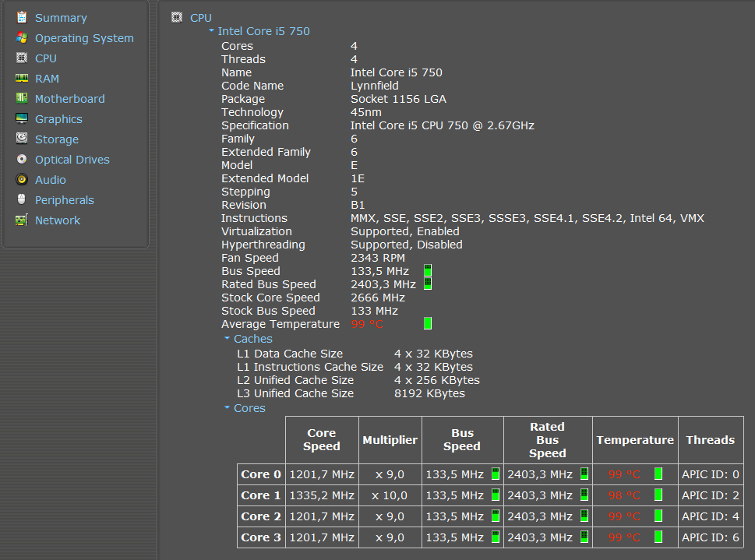This screenshot has width=755, height=560.
Task: Click the Audio speaker icon
Action: [22, 180]
